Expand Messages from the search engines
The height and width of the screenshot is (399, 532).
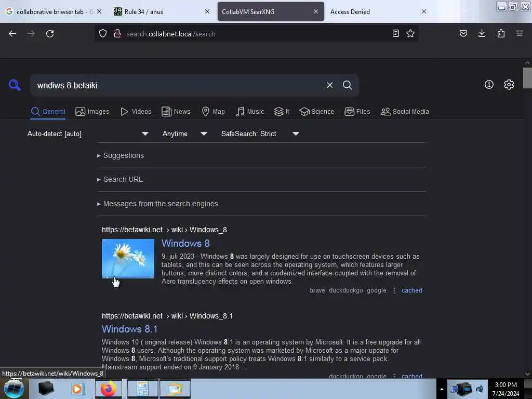click(x=157, y=204)
